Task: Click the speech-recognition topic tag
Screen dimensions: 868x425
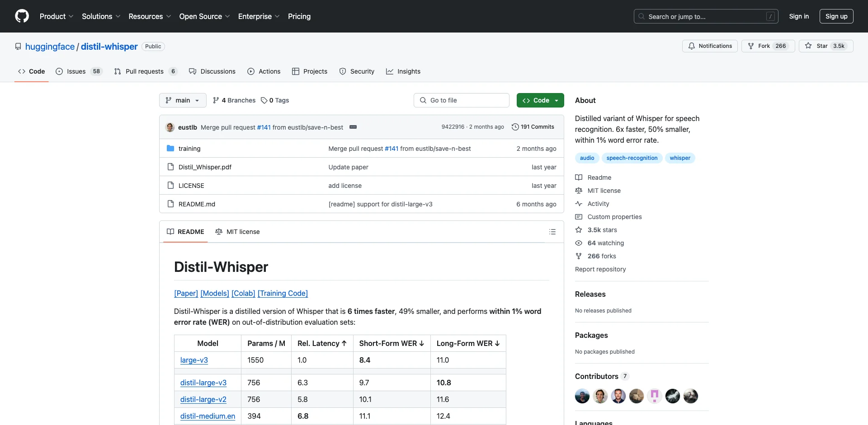Action: pos(632,158)
